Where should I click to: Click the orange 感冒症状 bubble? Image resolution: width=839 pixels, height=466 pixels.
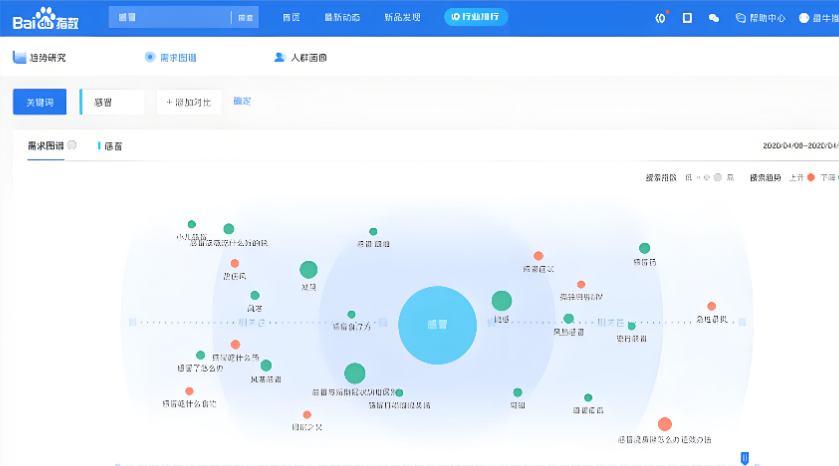coord(538,256)
